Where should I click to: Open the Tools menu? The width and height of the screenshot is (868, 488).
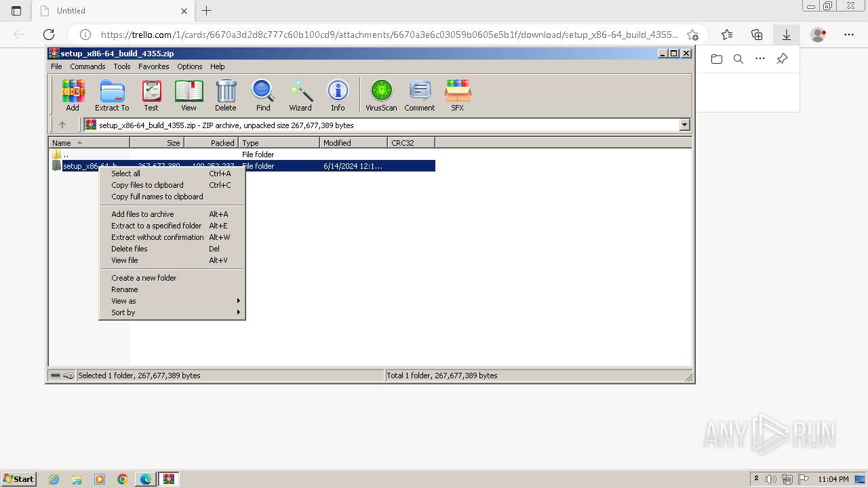122,66
